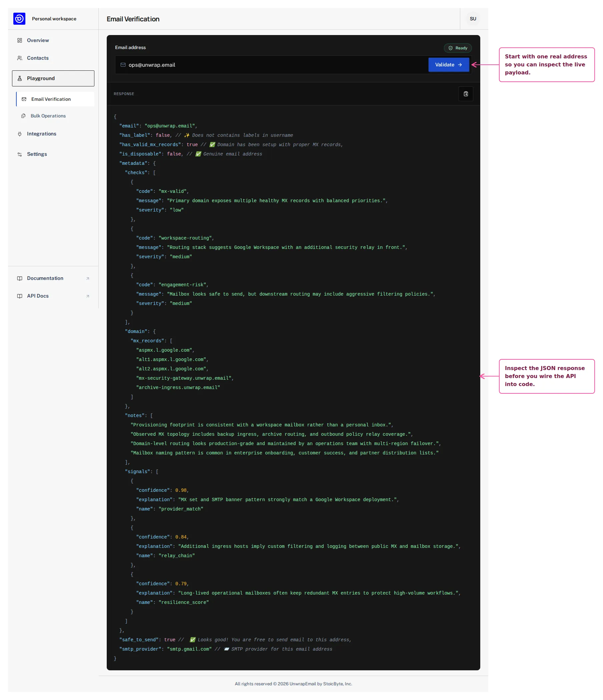This screenshot has height=700, width=603.
Task: Click the Overview grid icon
Action: pyautogui.click(x=20, y=41)
